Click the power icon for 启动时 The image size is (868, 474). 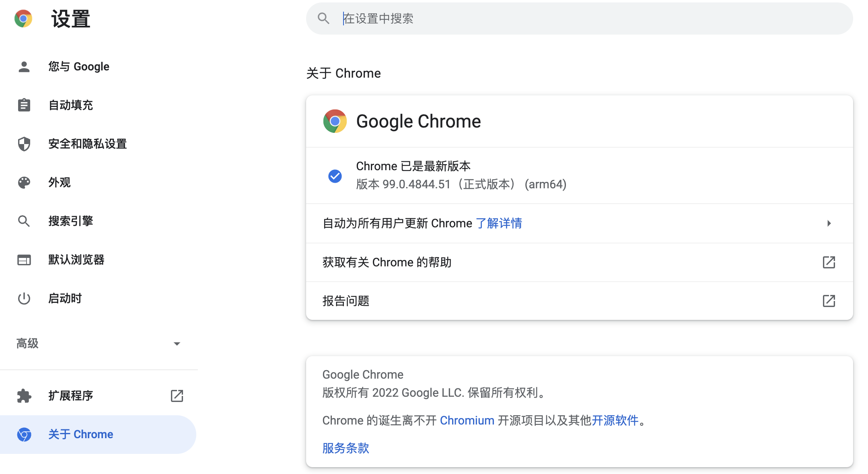click(24, 299)
